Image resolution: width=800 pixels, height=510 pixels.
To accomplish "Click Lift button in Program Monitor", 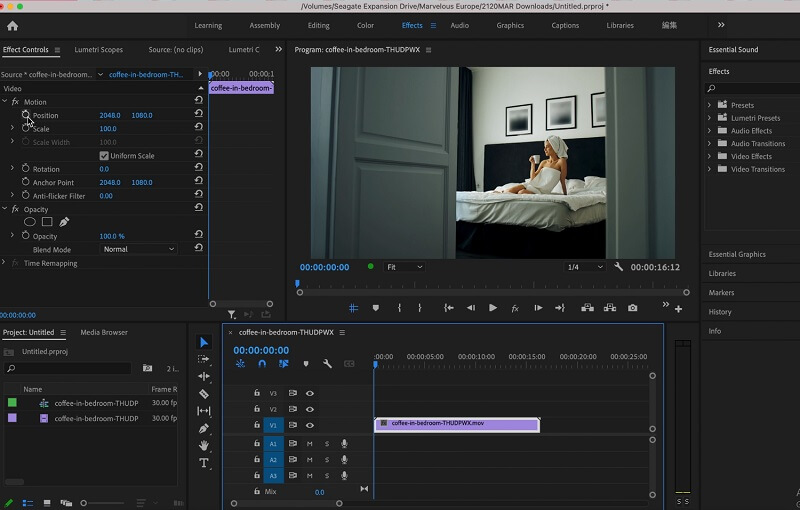I will click(587, 308).
